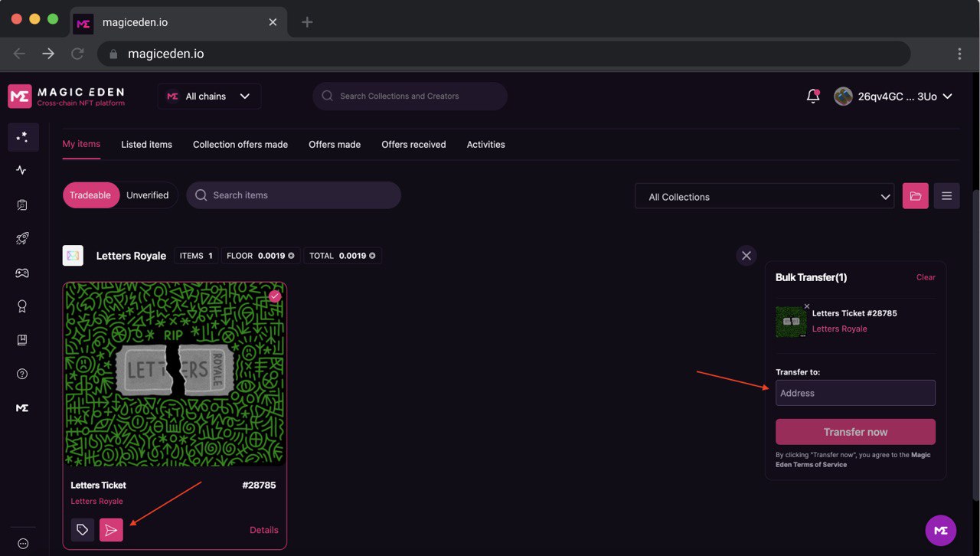Open the more options ellipsis sidebar icon
980x556 pixels.
coord(22,543)
